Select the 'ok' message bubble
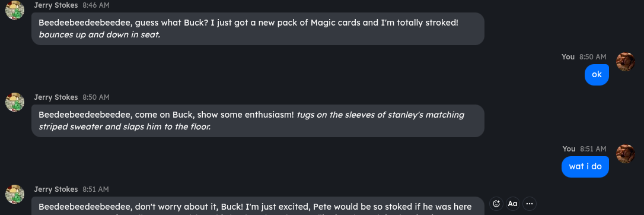The image size is (644, 215). pyautogui.click(x=597, y=74)
